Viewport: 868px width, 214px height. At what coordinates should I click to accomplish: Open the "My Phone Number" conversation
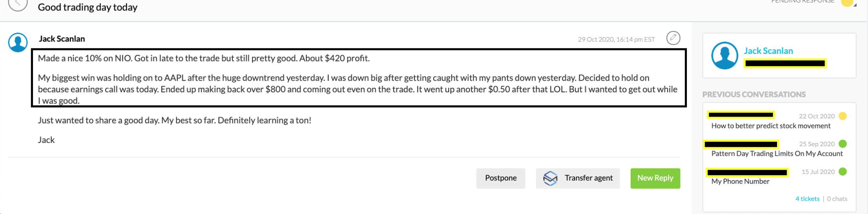point(740,181)
